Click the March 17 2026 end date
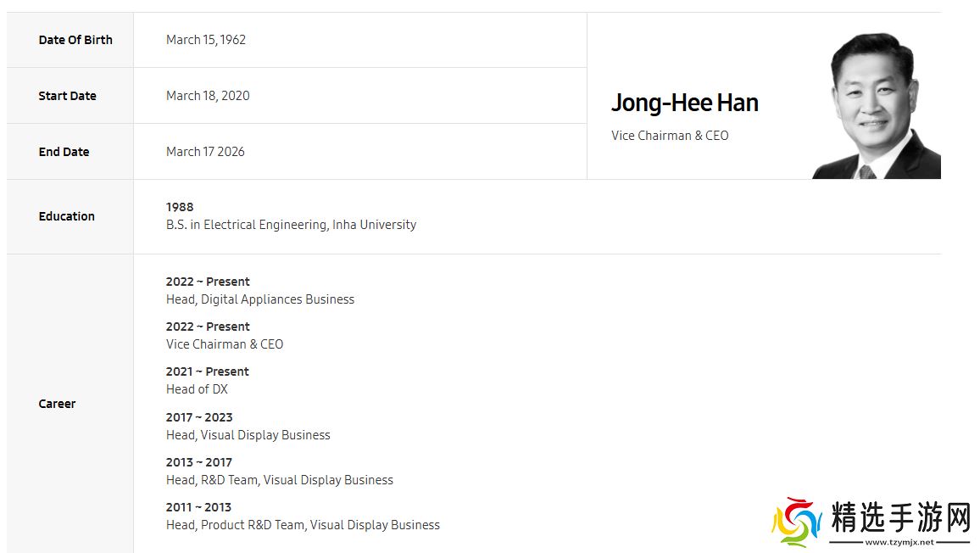 point(205,152)
